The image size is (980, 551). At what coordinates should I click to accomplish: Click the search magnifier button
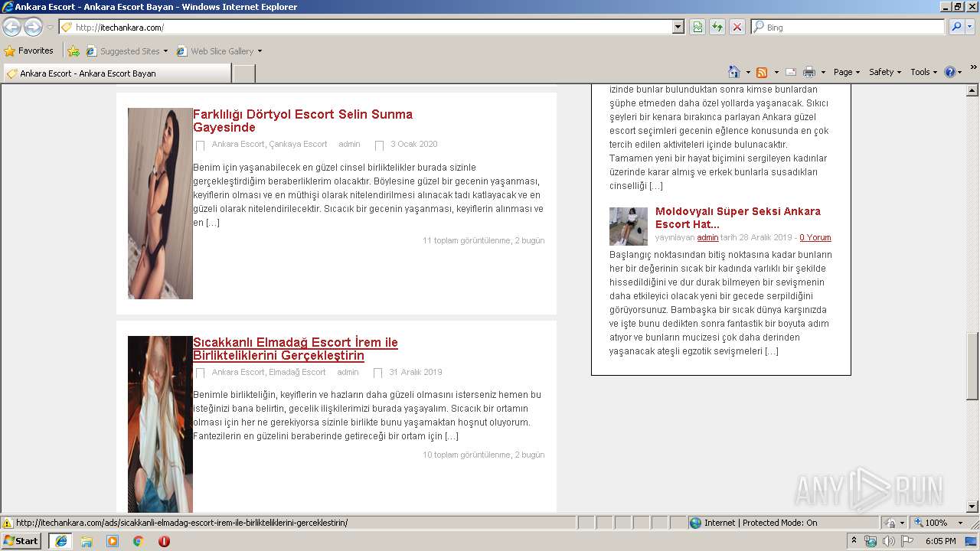pyautogui.click(x=955, y=27)
